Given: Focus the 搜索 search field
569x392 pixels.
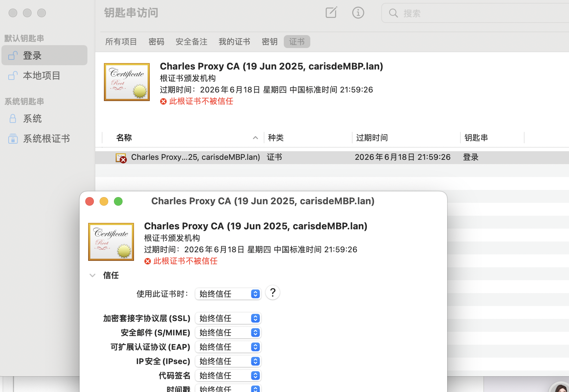Looking at the screenshot, I should tap(476, 13).
